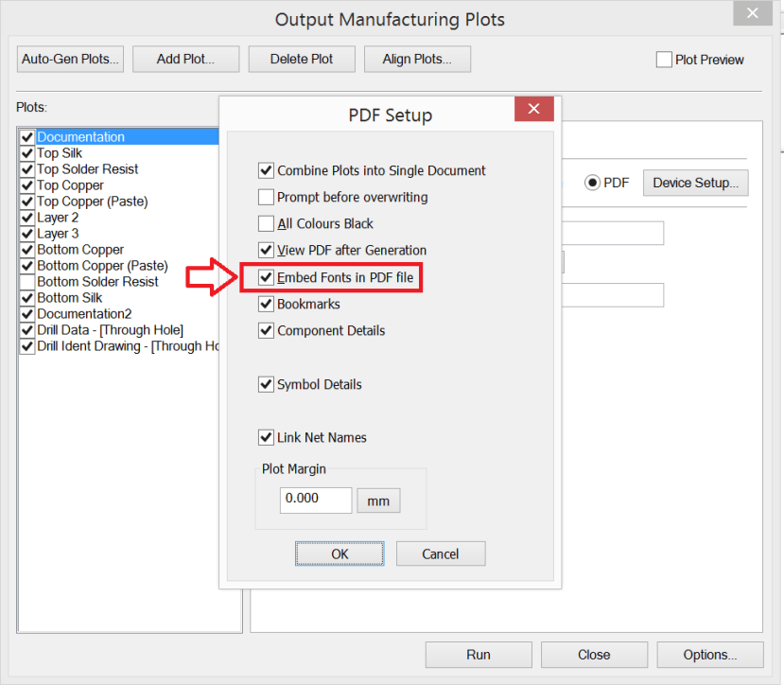Close the PDF Setup dialog with the red X
The image size is (784, 685).
(534, 109)
